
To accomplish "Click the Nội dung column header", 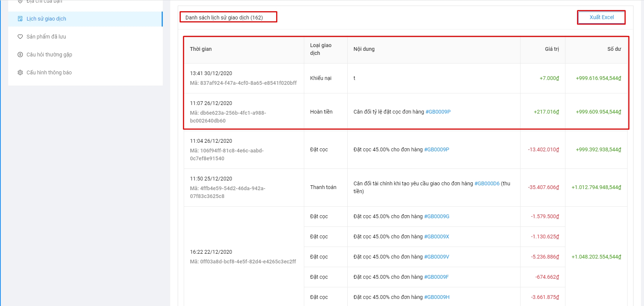I will click(364, 49).
